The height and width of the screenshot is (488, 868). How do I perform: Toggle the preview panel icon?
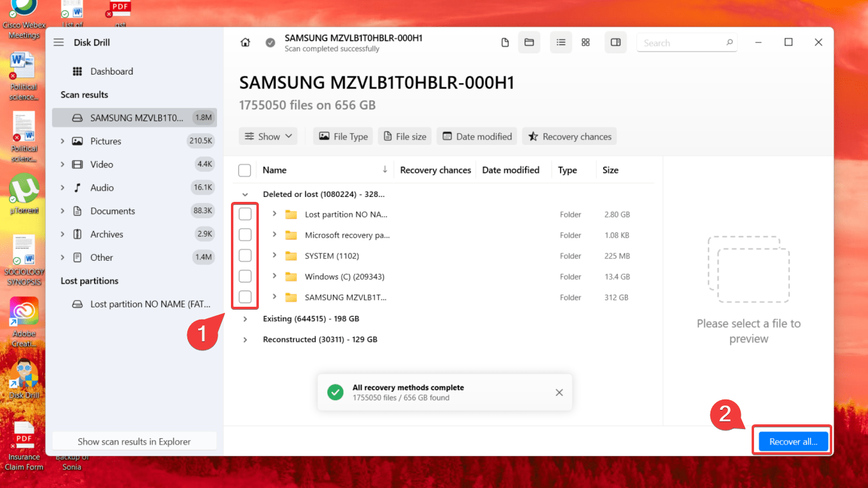615,42
